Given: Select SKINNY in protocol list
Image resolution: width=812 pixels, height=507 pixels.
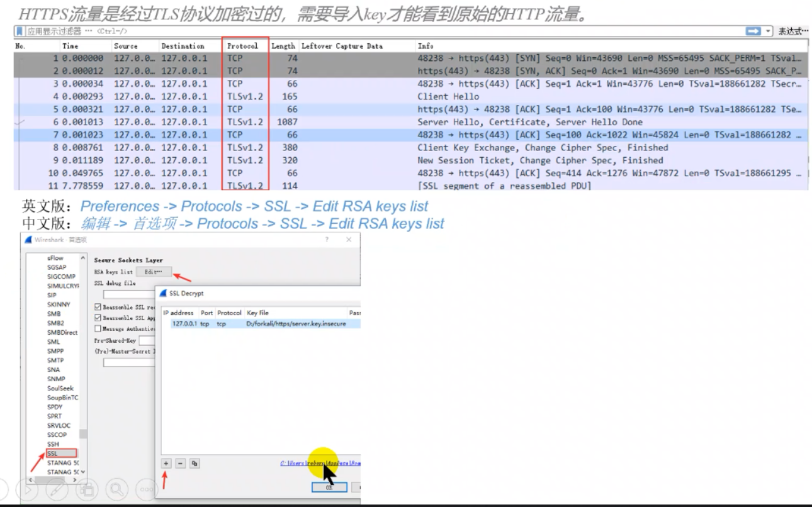Looking at the screenshot, I should click(59, 304).
